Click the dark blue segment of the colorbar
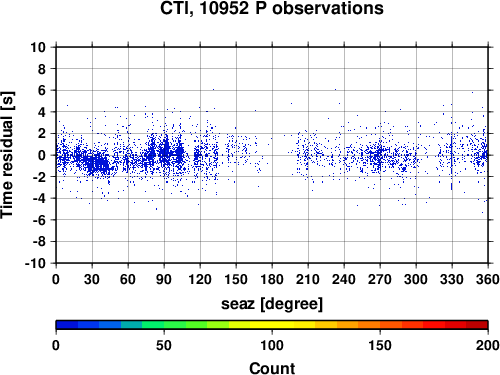The image size is (500, 375). coord(67,325)
